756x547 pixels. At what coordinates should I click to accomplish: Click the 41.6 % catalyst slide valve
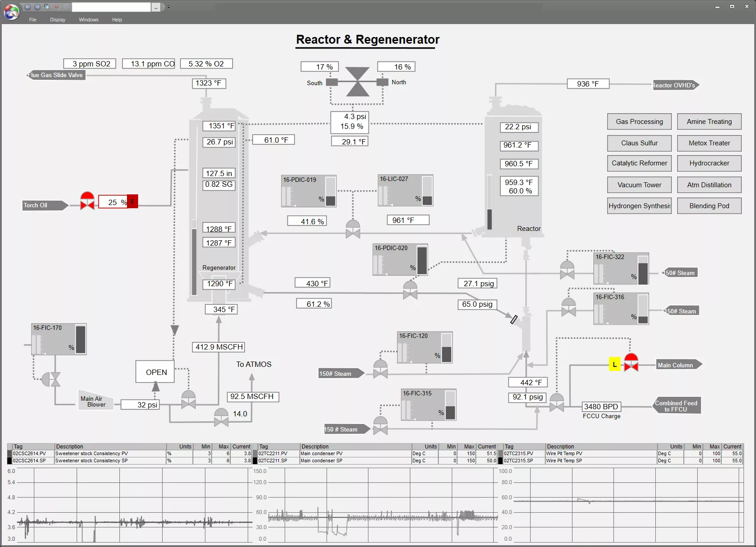(353, 229)
